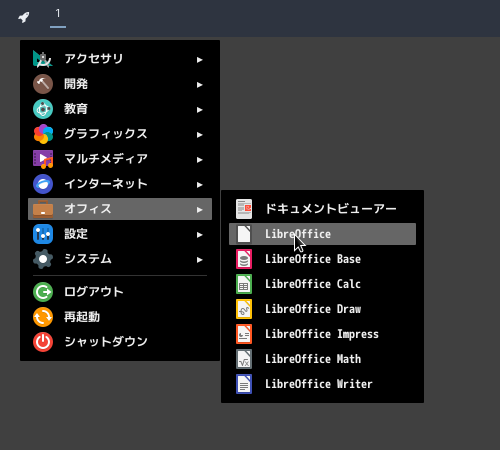Expand the 設定 submenu arrow
Viewport: 500px width, 450px height.
(199, 235)
